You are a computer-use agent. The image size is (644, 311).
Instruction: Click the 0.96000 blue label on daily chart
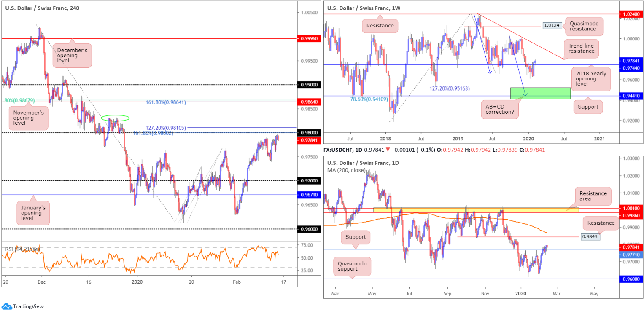coord(631,279)
